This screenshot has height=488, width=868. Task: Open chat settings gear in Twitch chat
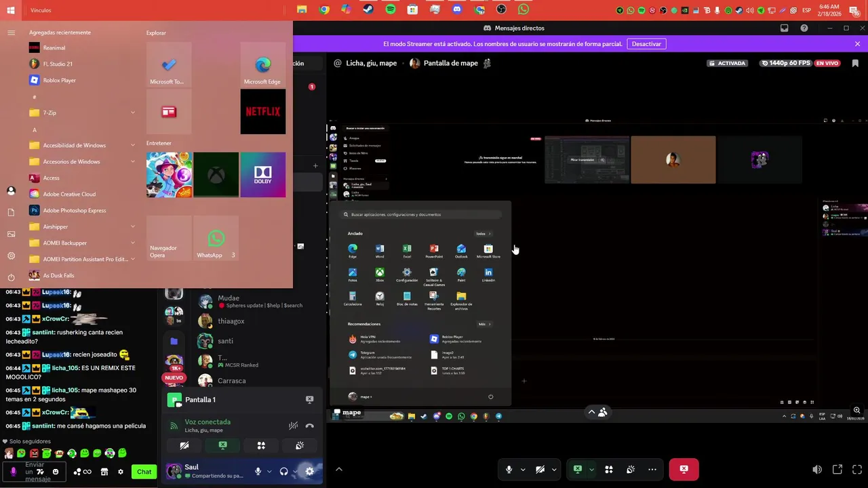click(121, 472)
